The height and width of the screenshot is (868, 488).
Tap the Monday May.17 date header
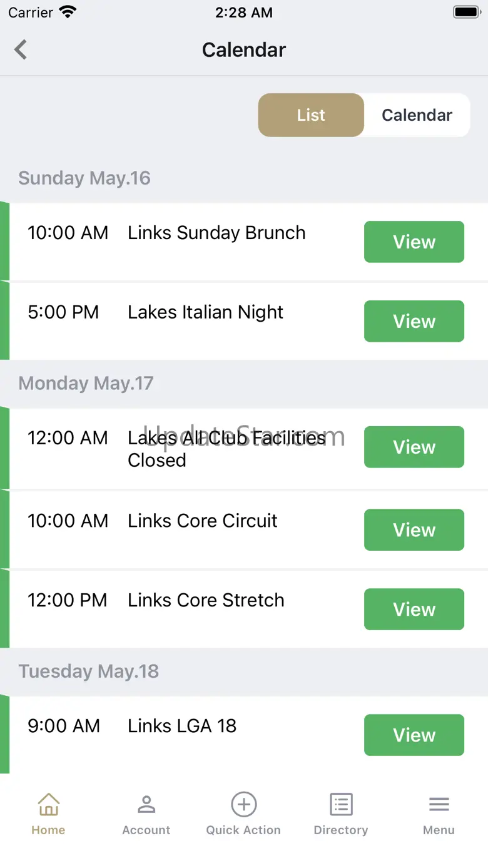click(86, 383)
